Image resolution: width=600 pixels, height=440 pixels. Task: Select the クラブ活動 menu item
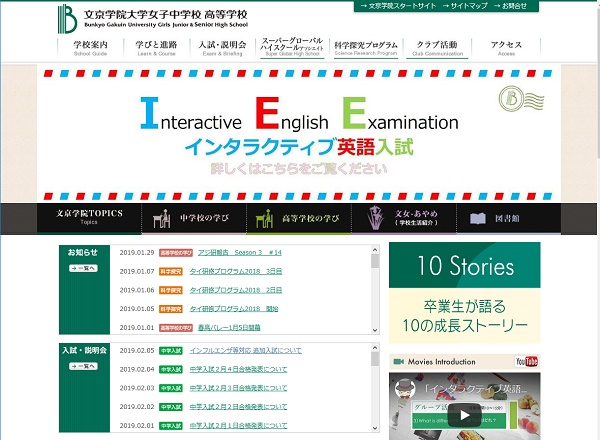[x=437, y=48]
